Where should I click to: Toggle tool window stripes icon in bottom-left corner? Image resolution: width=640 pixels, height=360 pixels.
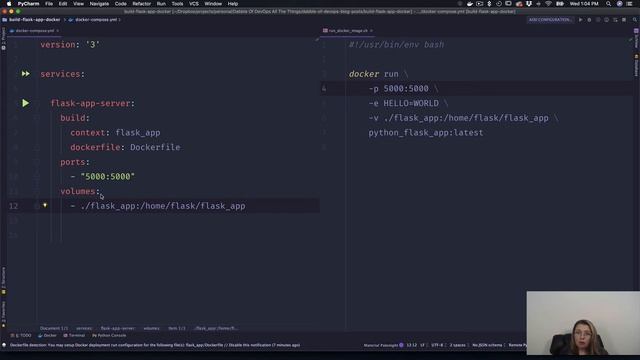coord(4,345)
